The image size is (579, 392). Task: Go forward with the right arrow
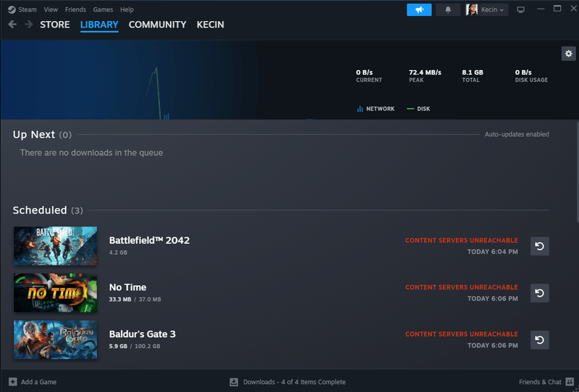[28, 25]
